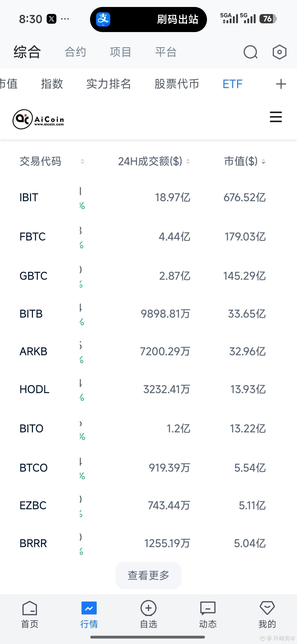Image resolution: width=297 pixels, height=644 pixels.
Task: Select the 实力排名 sub-tab
Action: click(109, 84)
